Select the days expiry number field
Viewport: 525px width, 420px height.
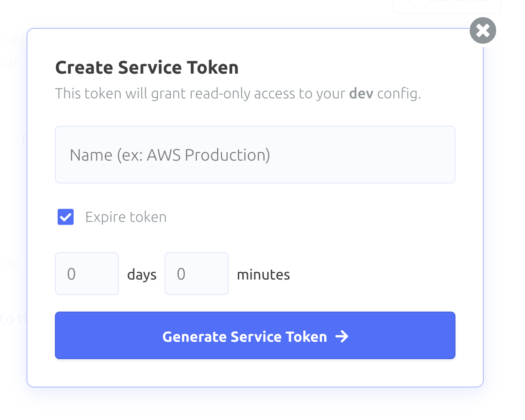(87, 274)
